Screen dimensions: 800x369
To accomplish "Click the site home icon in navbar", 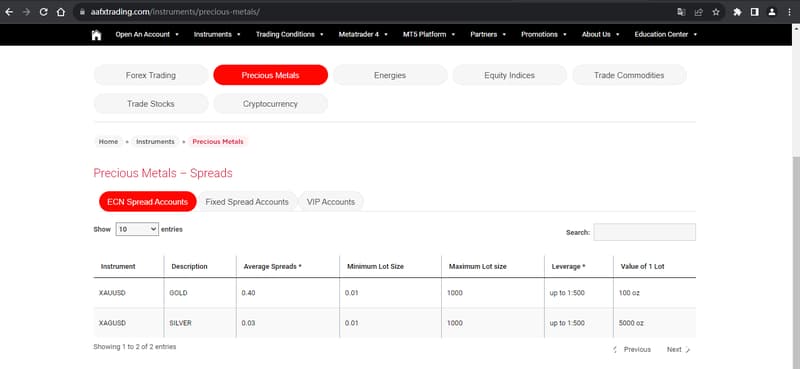I will pyautogui.click(x=96, y=35).
